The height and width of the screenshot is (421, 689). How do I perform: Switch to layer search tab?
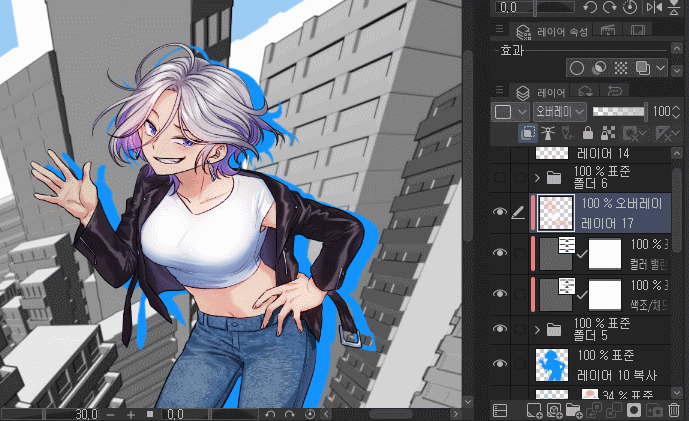(586, 91)
